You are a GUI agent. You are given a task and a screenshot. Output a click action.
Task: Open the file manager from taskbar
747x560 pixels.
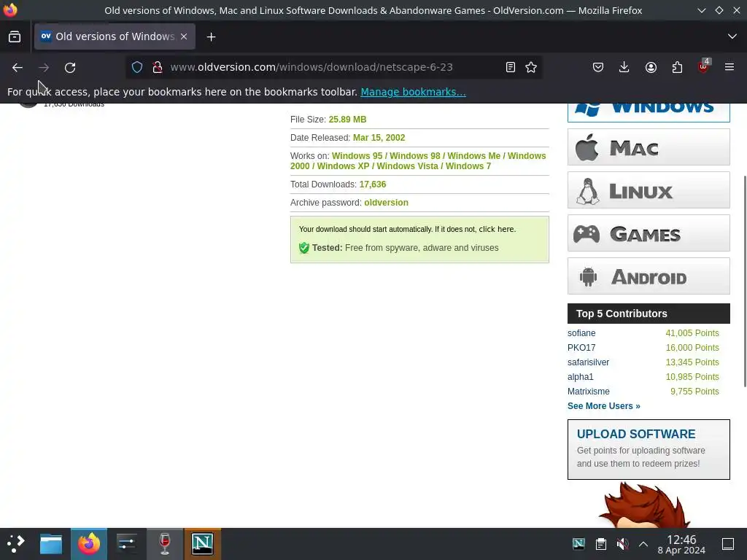coord(51,544)
